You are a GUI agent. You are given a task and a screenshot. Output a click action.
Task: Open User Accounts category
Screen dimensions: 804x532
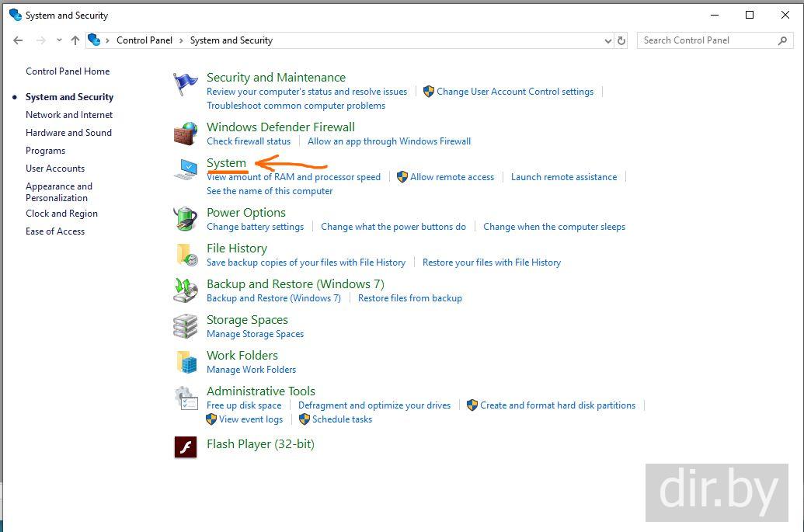click(55, 168)
